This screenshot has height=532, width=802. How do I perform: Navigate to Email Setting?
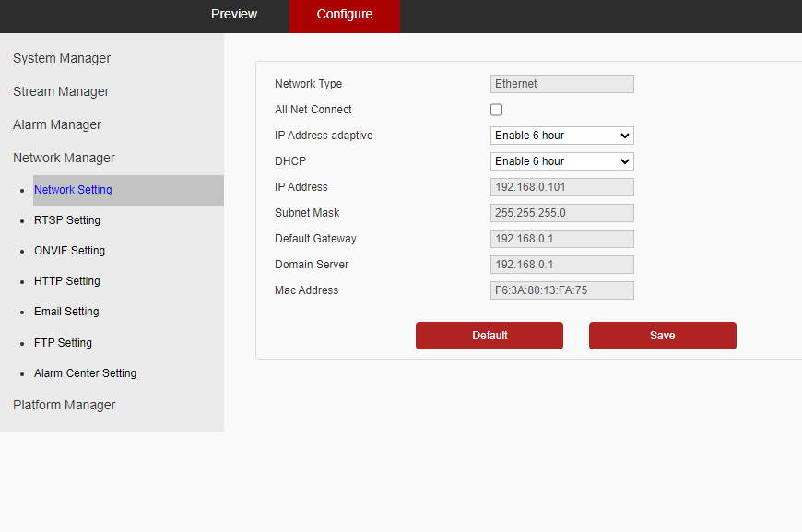pos(66,312)
